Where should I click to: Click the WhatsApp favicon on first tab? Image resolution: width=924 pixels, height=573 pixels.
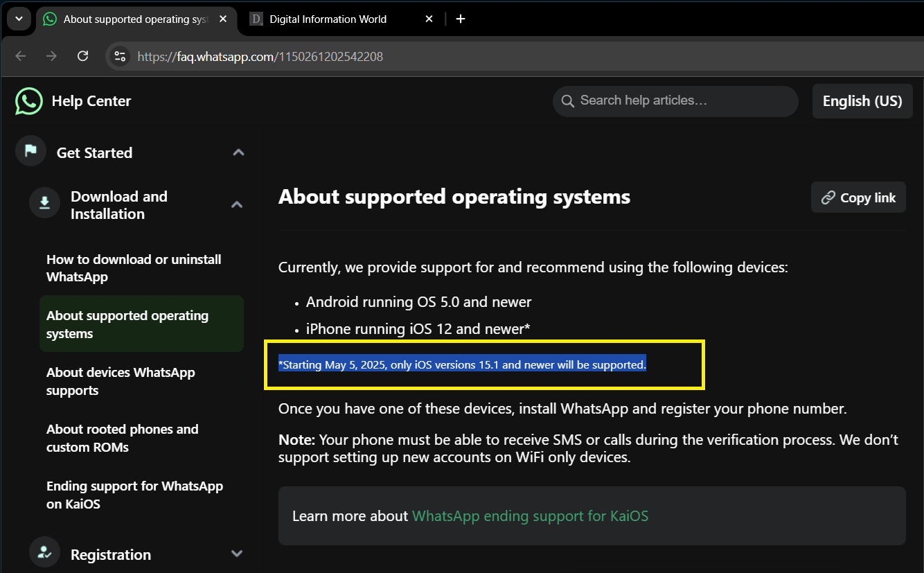(50, 19)
